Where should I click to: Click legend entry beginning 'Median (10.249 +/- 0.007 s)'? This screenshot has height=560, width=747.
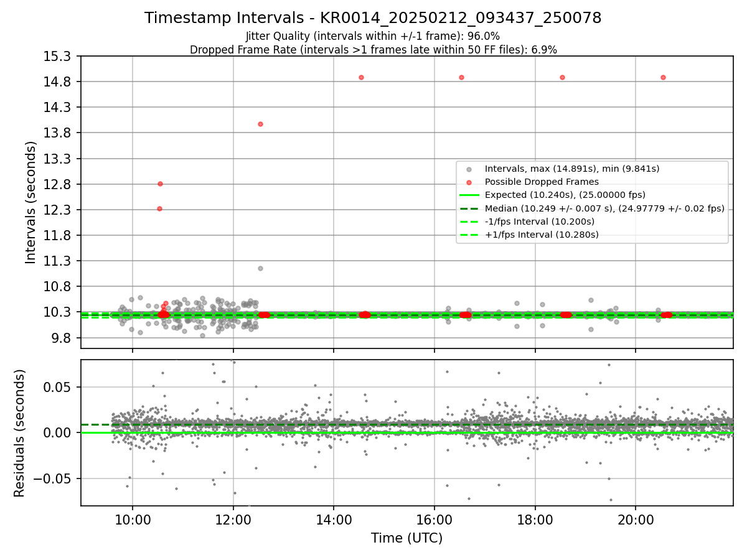coord(604,208)
